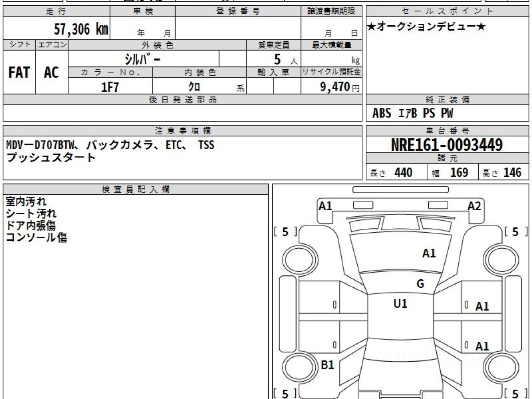Select the equipment list ABS エアB PS PW
Image resolution: width=532 pixels, height=399 pixels.
click(x=413, y=113)
